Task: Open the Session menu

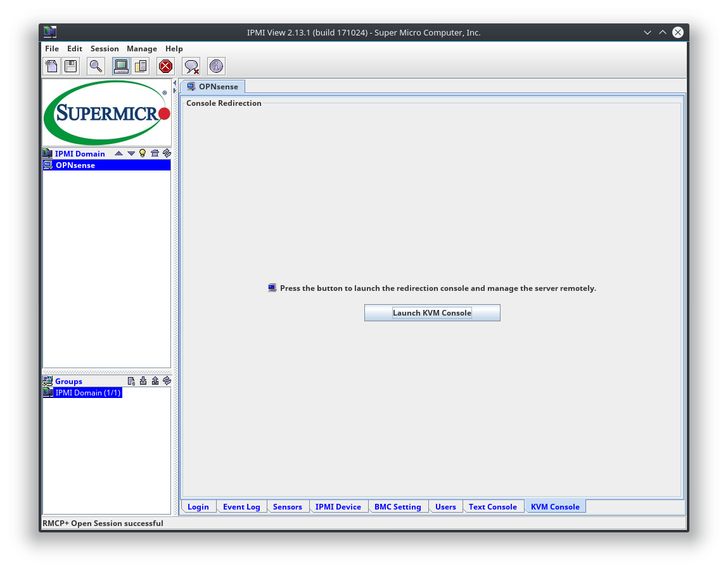Action: point(105,49)
